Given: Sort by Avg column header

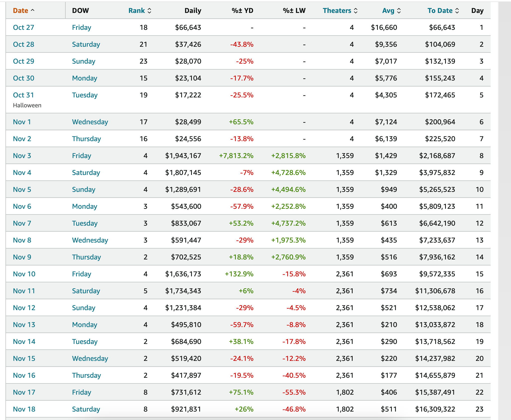Looking at the screenshot, I should [388, 11].
